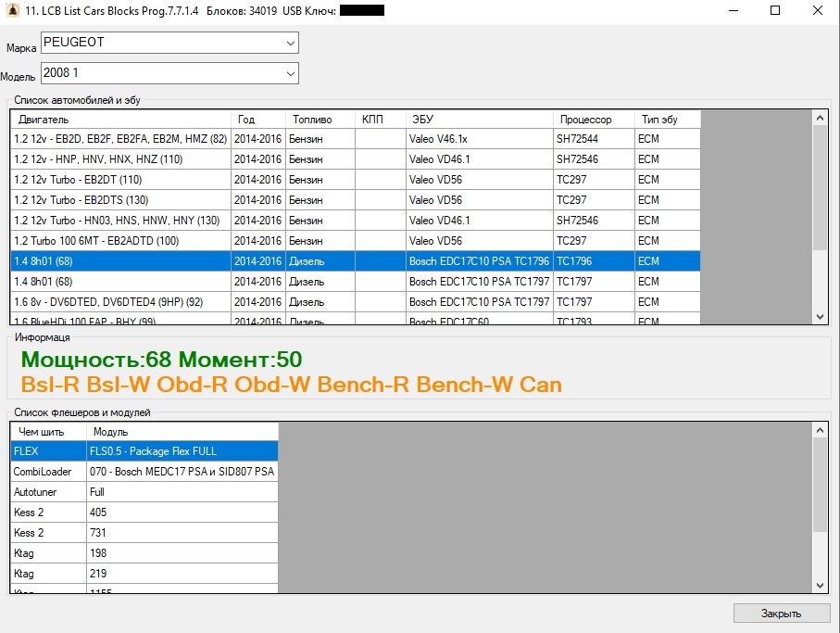Sort by Двигатель column header
The image size is (840, 633).
coord(120,119)
